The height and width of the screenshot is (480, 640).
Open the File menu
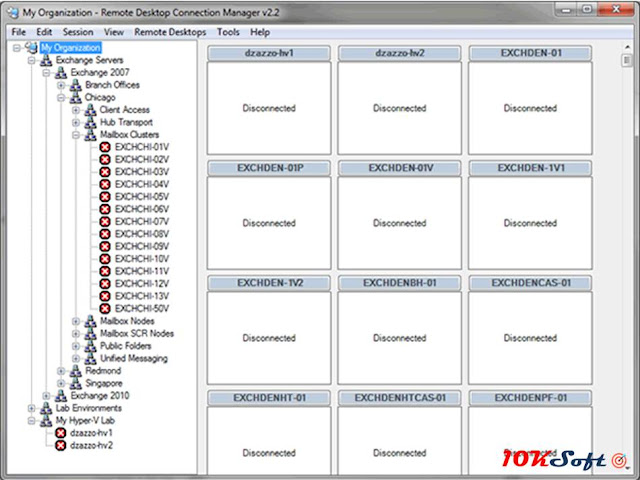point(18,32)
